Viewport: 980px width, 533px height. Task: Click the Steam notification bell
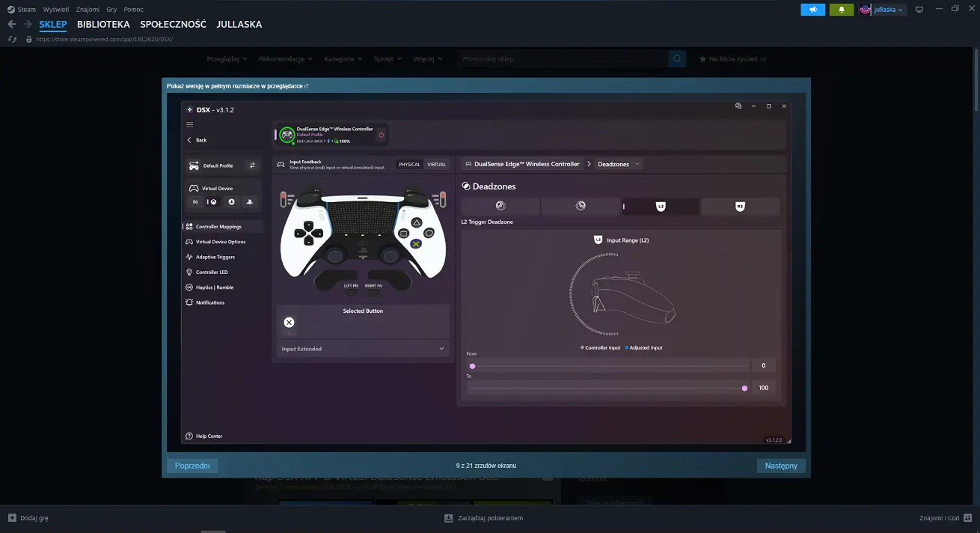(x=842, y=10)
